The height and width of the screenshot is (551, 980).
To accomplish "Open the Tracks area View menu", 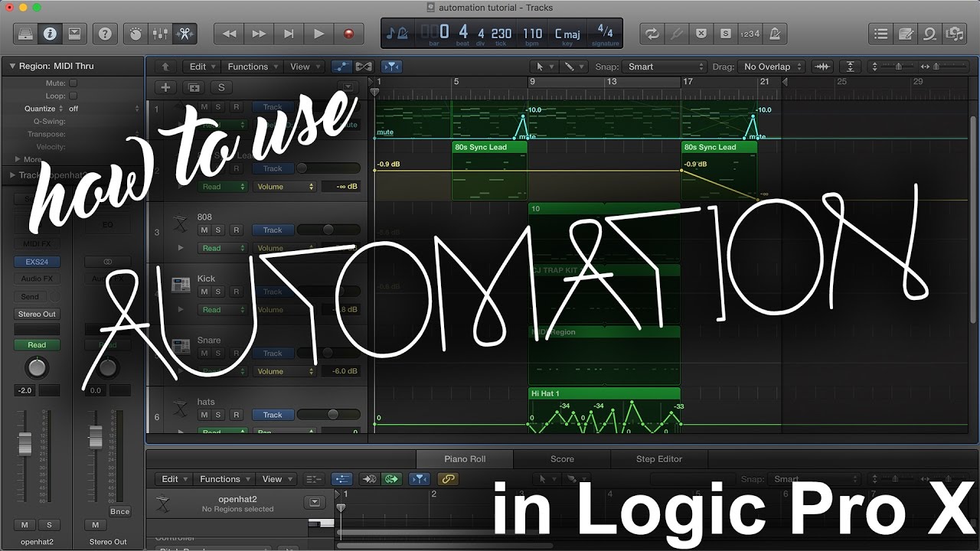I will [304, 67].
